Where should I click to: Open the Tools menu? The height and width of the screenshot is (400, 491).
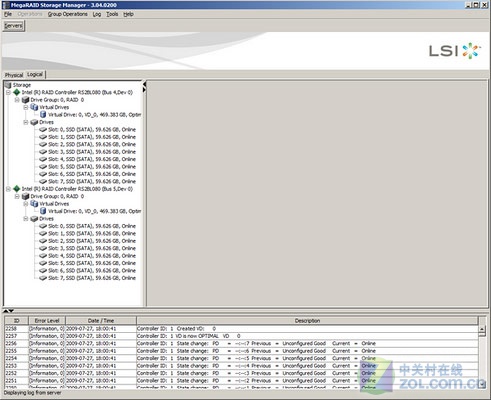click(x=112, y=14)
